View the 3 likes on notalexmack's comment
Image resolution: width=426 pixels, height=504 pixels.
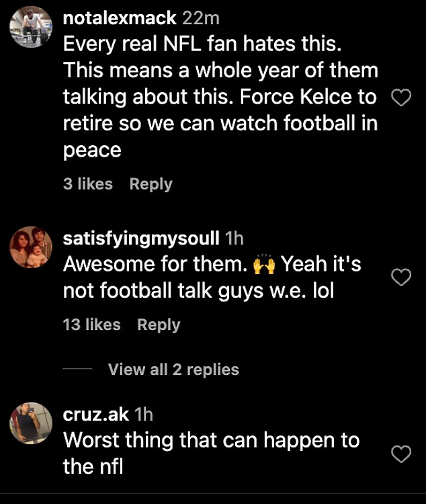(88, 184)
